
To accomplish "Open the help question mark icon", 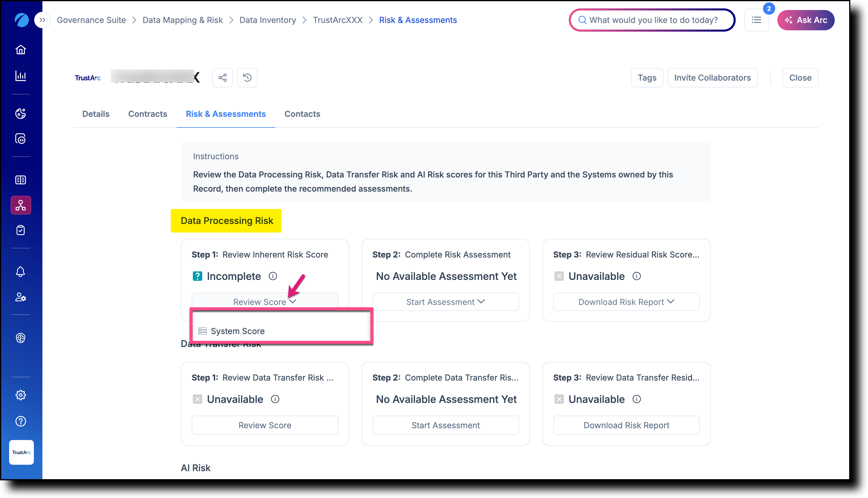I will [21, 421].
